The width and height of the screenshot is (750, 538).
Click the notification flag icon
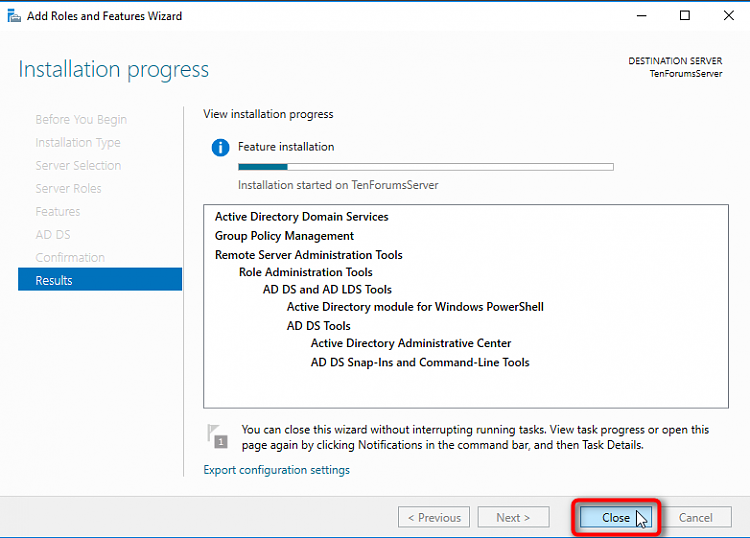click(x=217, y=435)
